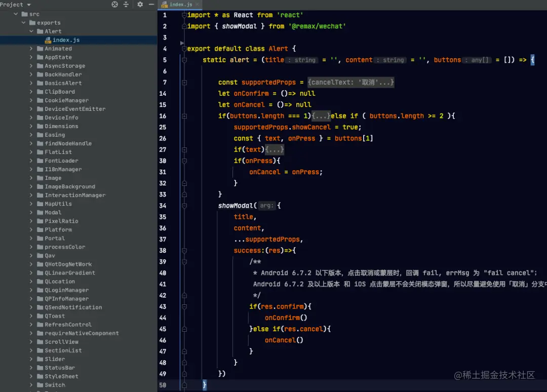Image resolution: width=547 pixels, height=392 pixels.
Task: Select the ImageBackground folder
Action: point(70,186)
